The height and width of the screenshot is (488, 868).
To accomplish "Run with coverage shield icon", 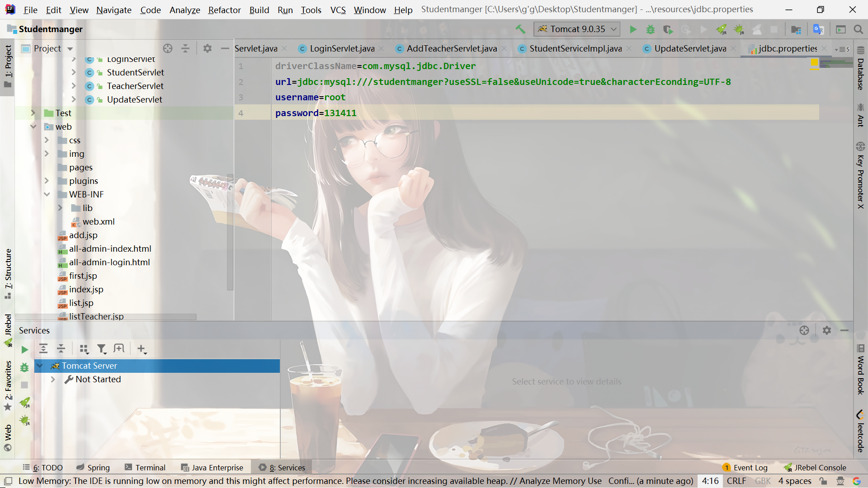I will click(x=668, y=29).
